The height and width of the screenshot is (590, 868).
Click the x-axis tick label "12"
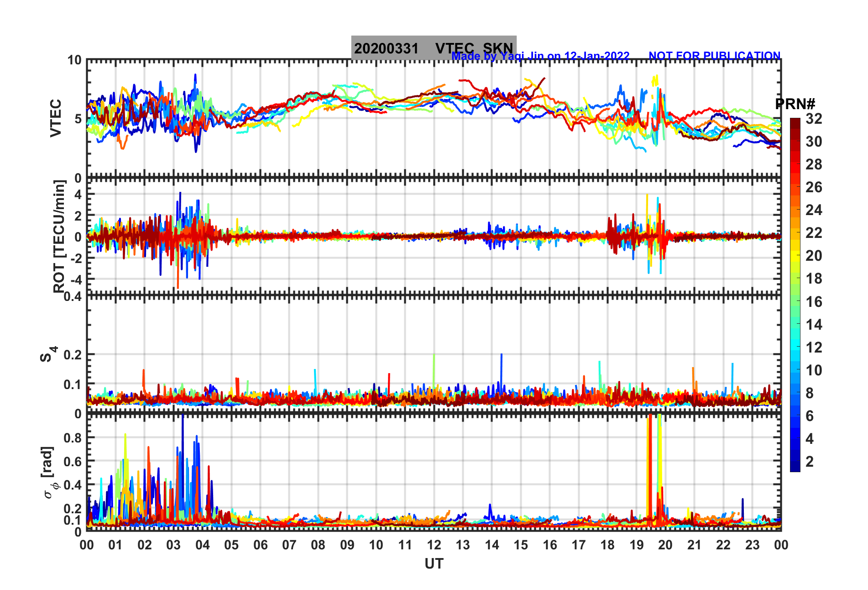(x=434, y=545)
